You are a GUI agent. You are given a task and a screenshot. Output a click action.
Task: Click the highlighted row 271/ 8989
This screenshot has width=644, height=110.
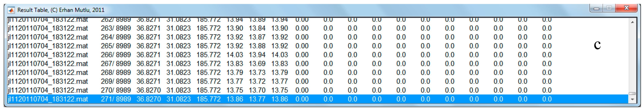coord(318,99)
